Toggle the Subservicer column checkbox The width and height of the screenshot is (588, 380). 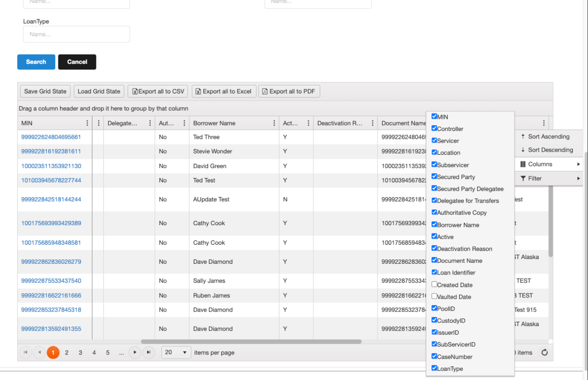(x=435, y=164)
